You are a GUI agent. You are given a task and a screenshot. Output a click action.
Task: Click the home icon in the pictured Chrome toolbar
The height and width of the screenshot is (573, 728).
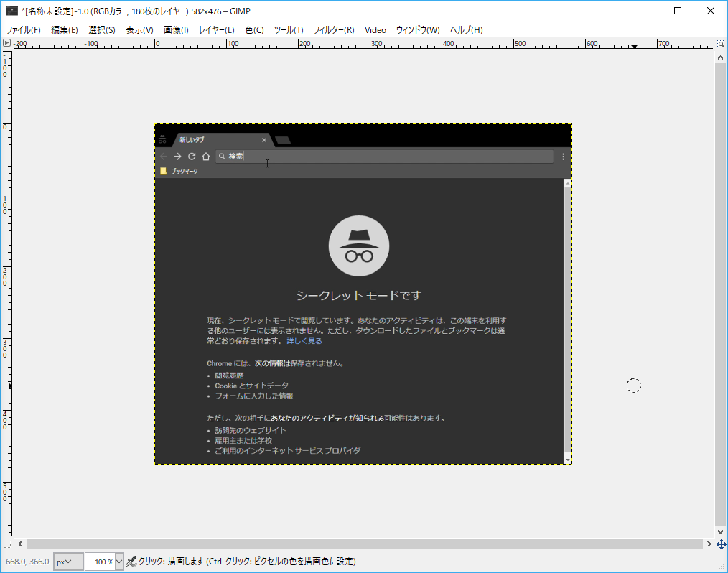[x=206, y=157]
